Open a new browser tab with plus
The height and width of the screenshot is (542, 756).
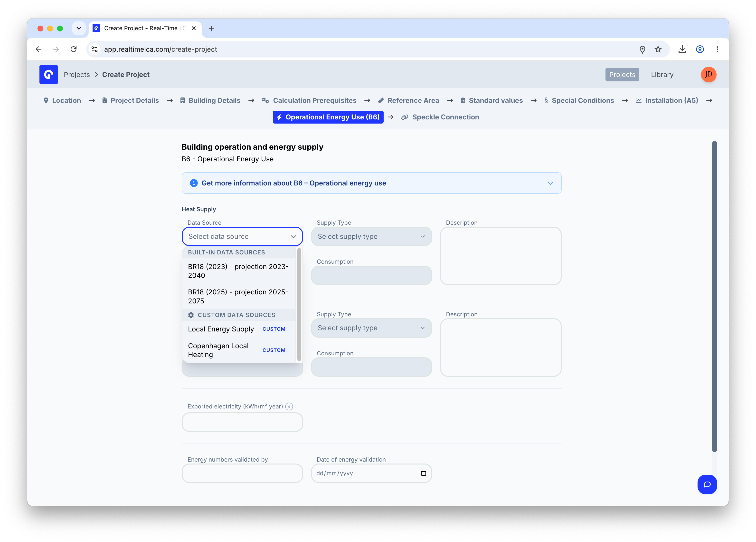211,28
